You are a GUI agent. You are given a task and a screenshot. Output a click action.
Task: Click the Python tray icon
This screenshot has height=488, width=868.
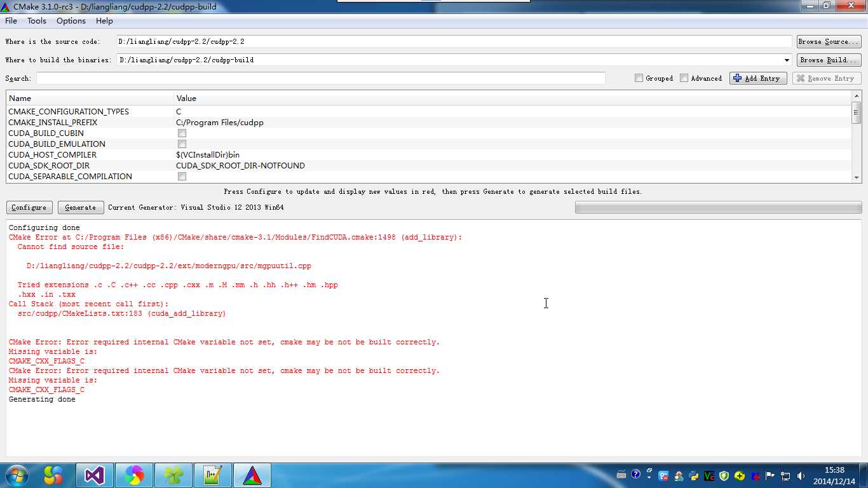pos(694,476)
